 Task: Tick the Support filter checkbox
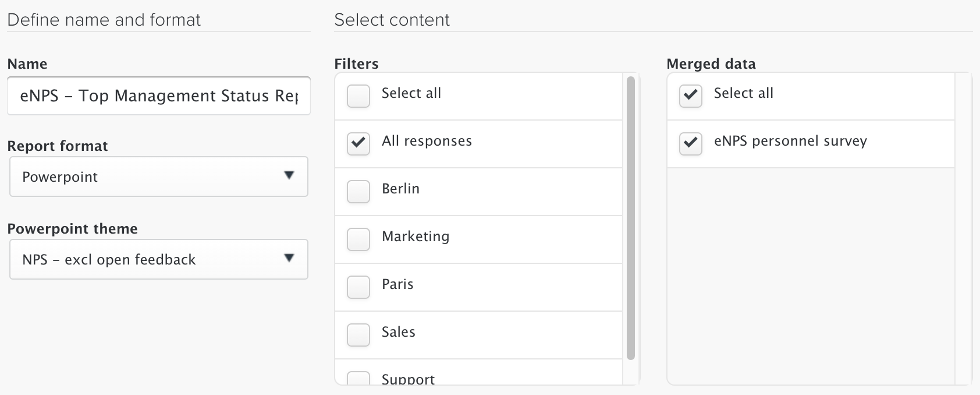click(358, 378)
